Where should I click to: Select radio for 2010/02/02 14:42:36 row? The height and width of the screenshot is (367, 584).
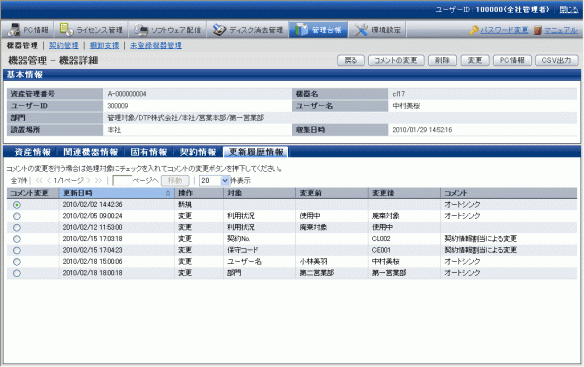17,205
